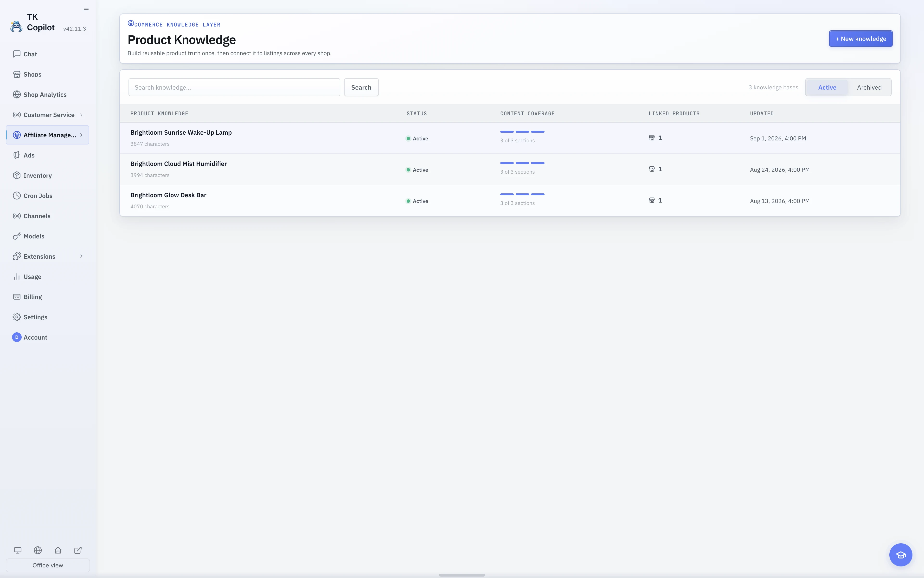Click the Usage bar chart icon
Viewport: 924px width, 578px height.
[17, 277]
